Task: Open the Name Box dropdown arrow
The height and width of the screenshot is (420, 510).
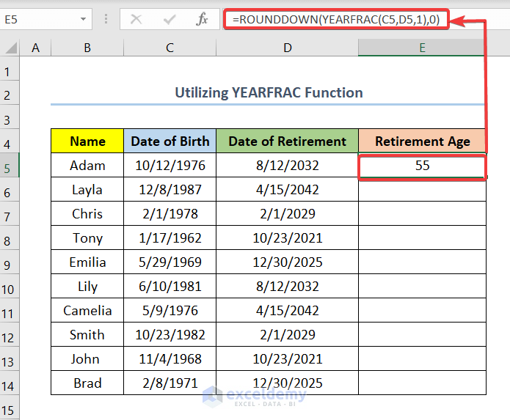Action: click(84, 20)
